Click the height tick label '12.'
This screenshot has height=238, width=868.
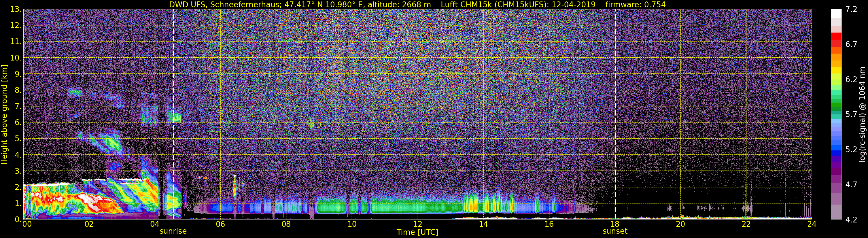tap(16, 26)
